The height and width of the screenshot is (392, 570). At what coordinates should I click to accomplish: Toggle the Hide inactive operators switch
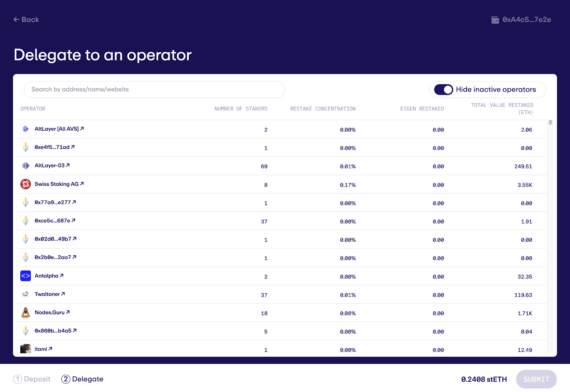444,90
